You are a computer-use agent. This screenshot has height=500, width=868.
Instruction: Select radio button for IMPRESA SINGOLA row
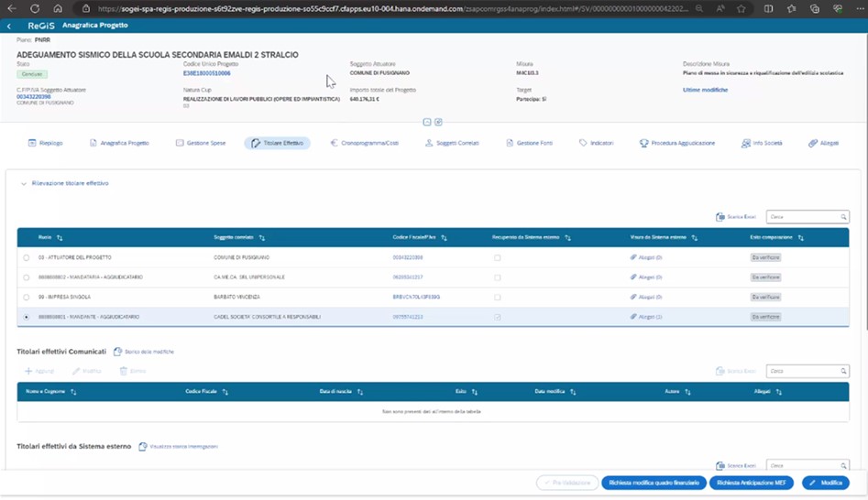coord(27,298)
